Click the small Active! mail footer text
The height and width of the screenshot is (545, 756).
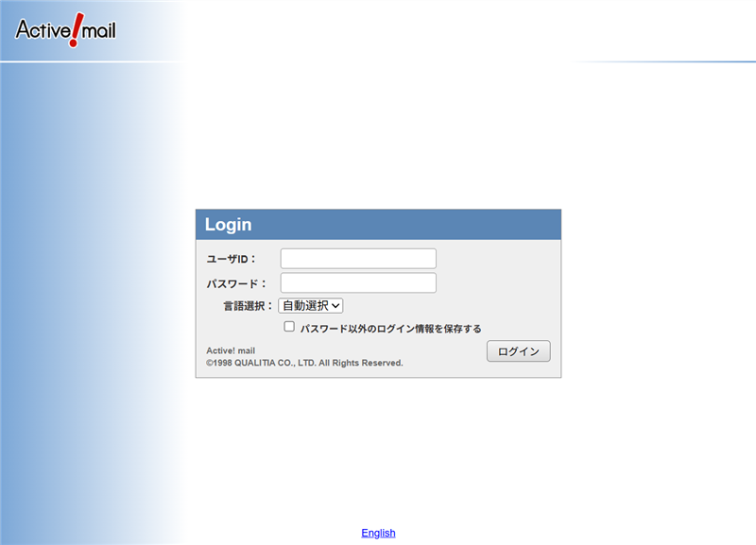231,350
